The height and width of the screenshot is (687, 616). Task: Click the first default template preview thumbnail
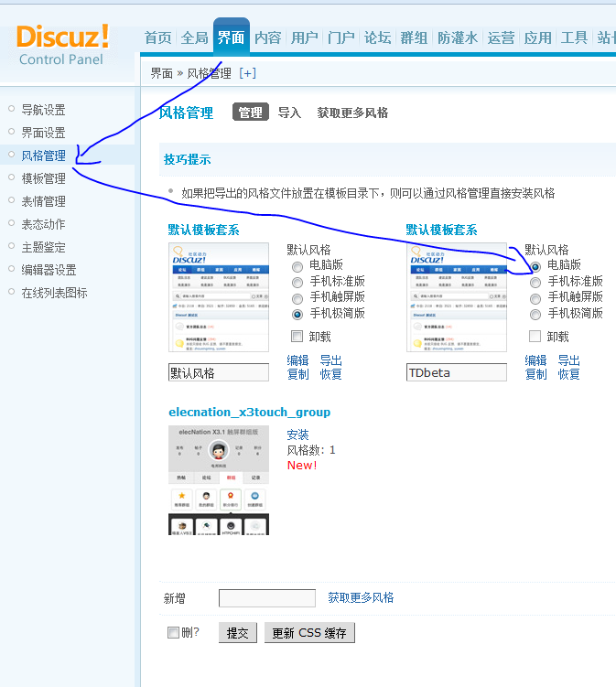click(218, 297)
